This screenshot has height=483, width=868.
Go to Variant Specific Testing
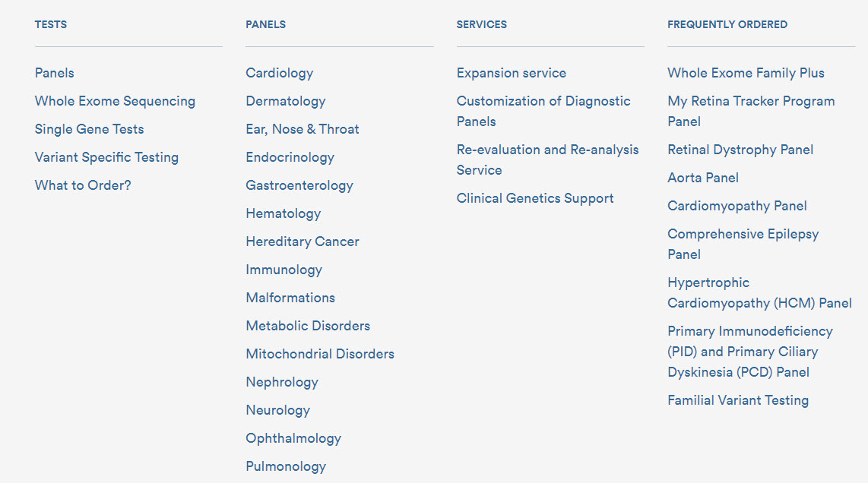point(106,157)
